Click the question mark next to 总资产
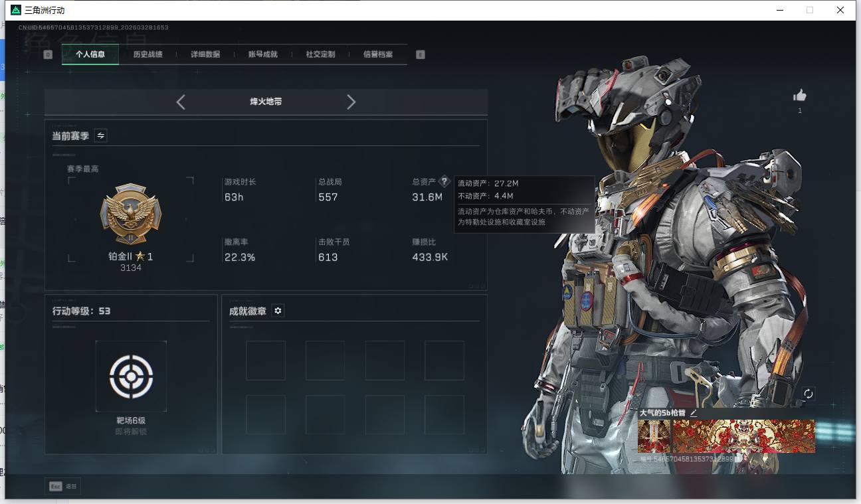Viewport: 861px width, 504px height. (444, 181)
